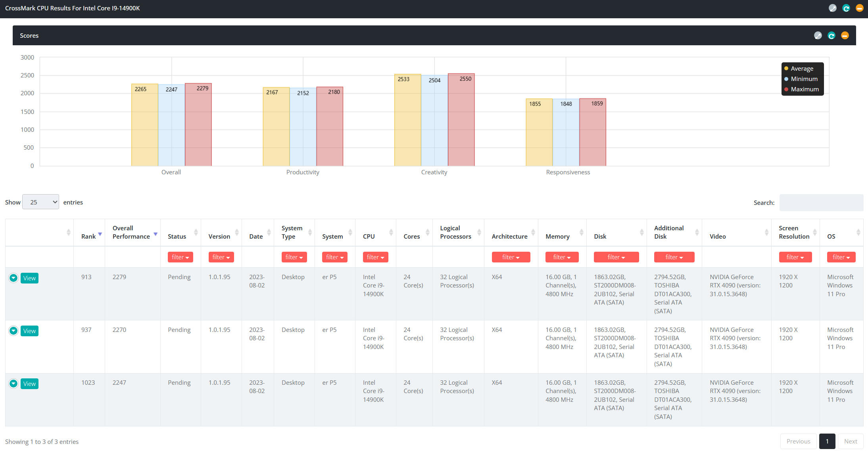Expand the Scores panel to fullscreen

818,36
